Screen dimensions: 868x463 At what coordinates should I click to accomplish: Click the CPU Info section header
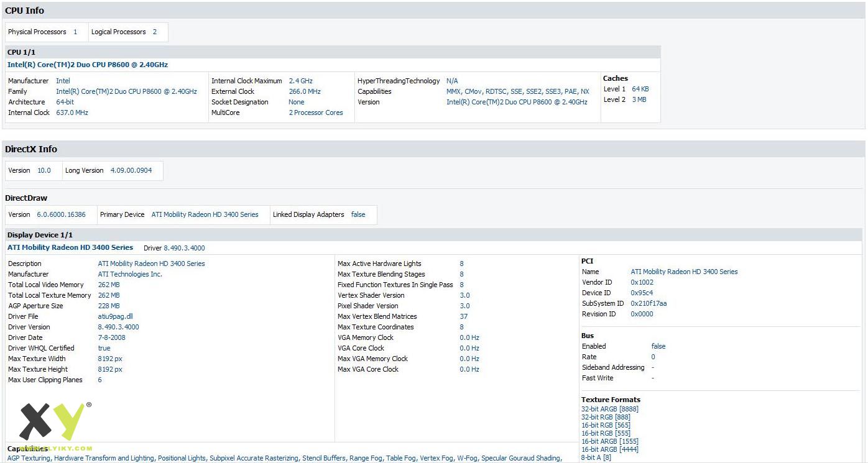click(x=433, y=11)
